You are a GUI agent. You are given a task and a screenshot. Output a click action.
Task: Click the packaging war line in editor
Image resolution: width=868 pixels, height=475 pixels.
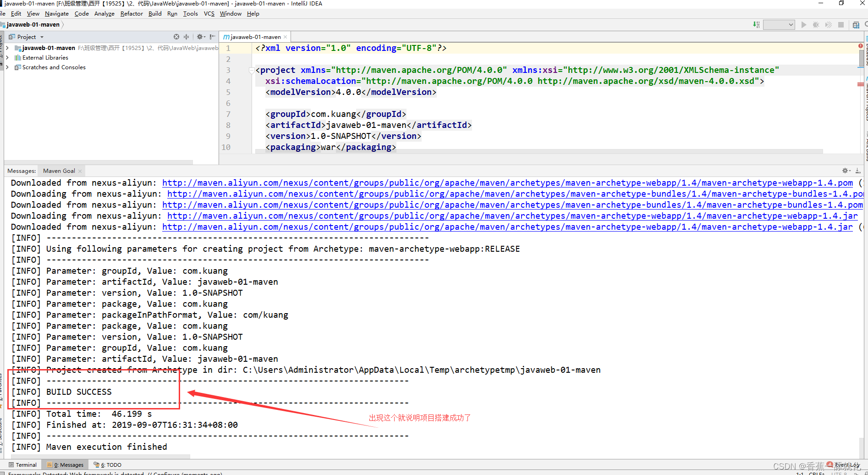pos(331,147)
